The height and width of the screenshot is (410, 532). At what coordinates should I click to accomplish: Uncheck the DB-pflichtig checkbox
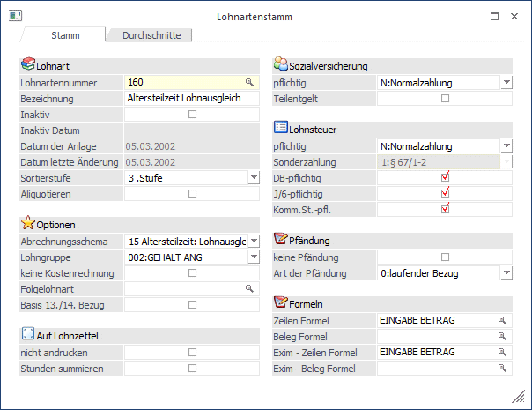click(x=446, y=177)
